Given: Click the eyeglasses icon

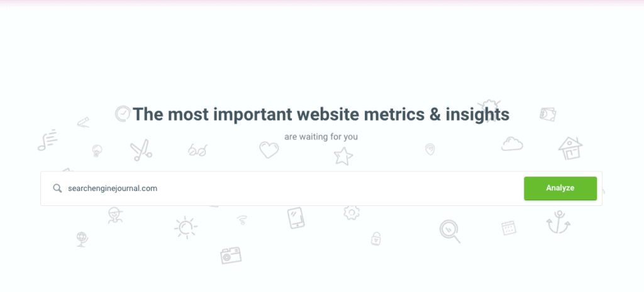Looking at the screenshot, I should pos(197,150).
